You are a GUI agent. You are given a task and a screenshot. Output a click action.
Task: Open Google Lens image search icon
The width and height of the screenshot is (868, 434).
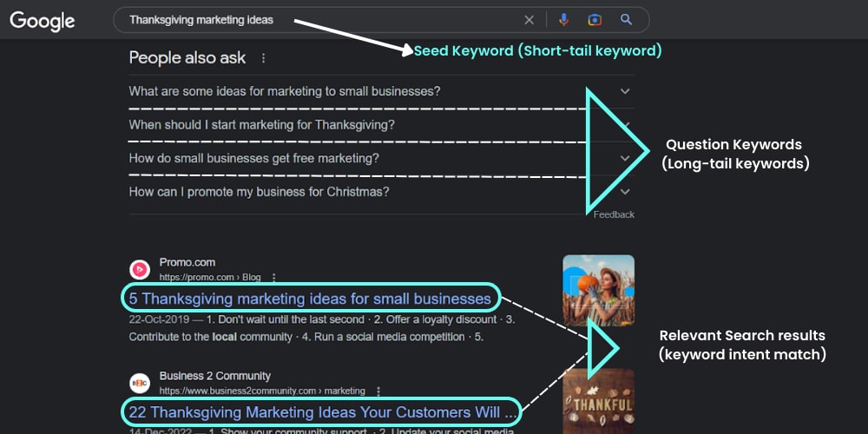coord(595,20)
